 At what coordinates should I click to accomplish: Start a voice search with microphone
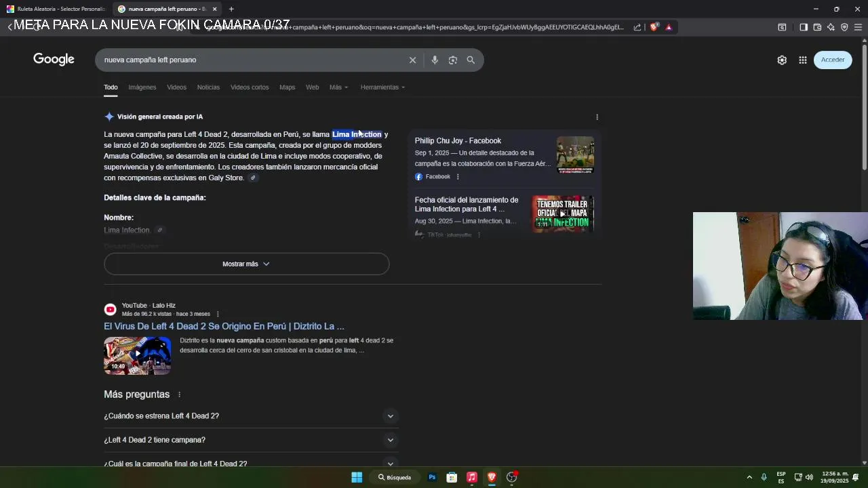(435, 60)
